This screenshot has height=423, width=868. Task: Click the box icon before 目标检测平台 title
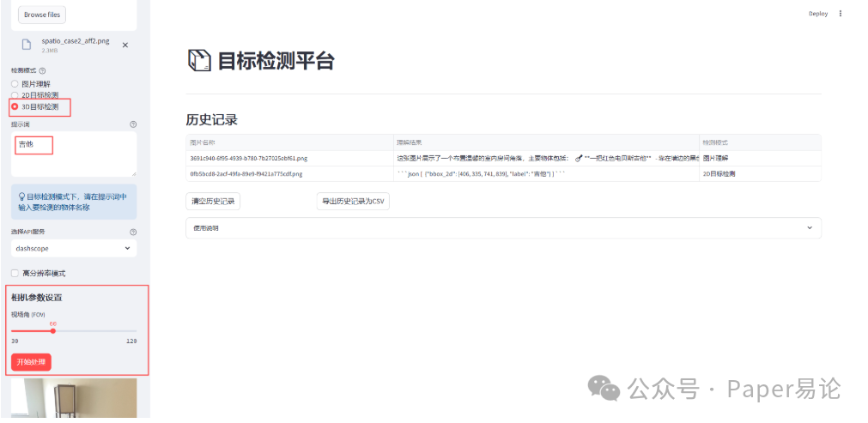pos(199,60)
